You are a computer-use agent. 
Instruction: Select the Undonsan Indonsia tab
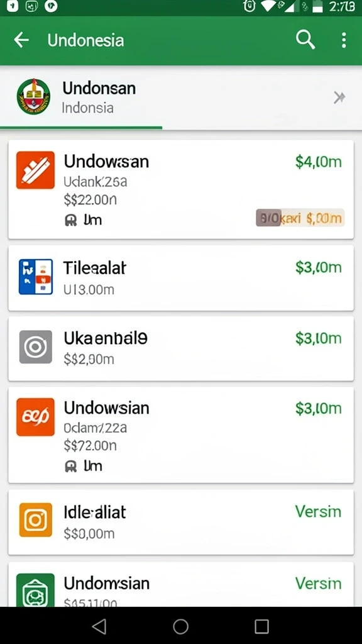click(81, 97)
